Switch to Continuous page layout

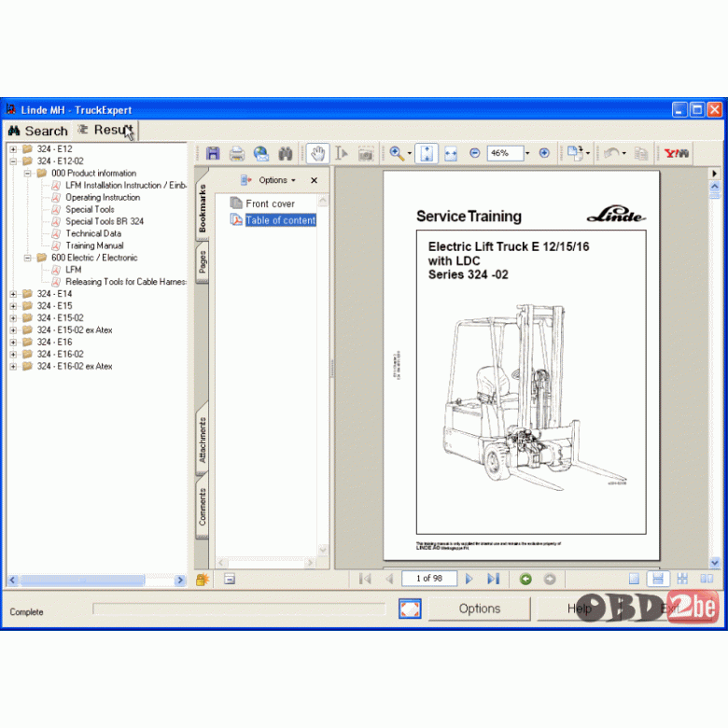tap(658, 579)
